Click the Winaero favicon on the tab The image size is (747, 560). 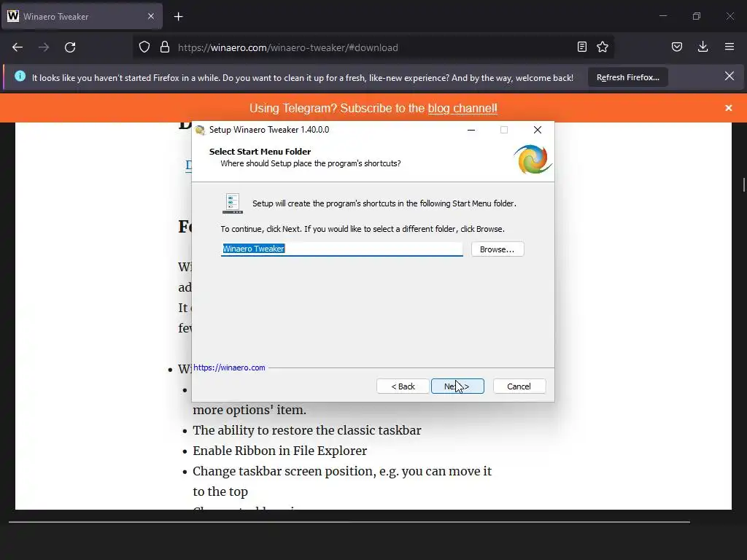[x=13, y=16]
